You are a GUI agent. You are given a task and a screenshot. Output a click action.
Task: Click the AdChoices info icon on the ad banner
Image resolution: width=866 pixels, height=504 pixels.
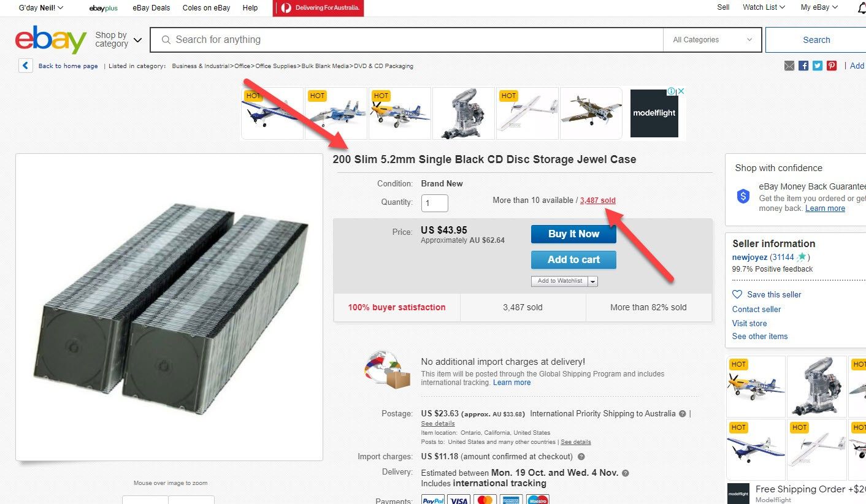coord(672,91)
